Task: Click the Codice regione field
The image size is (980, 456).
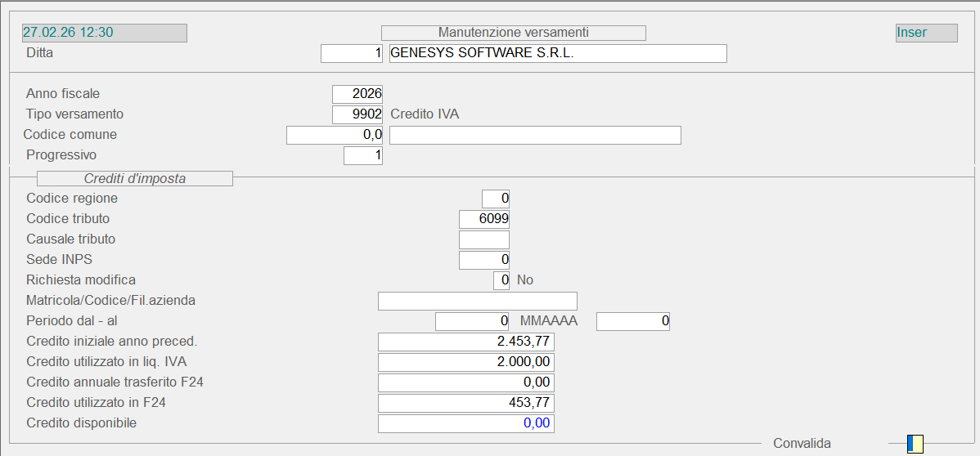Action: pyautogui.click(x=496, y=199)
